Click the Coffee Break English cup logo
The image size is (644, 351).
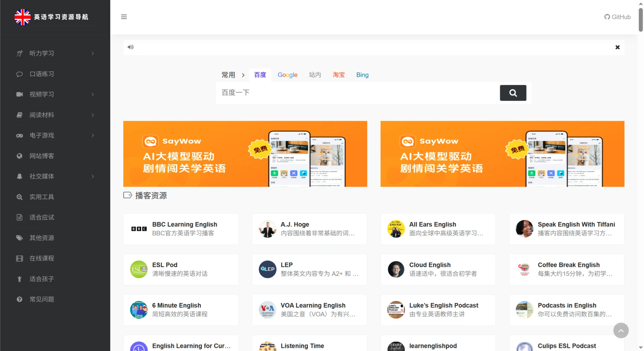point(524,269)
